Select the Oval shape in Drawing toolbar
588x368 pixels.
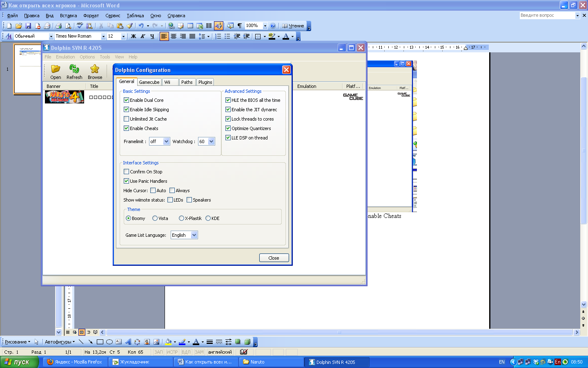pyautogui.click(x=109, y=342)
